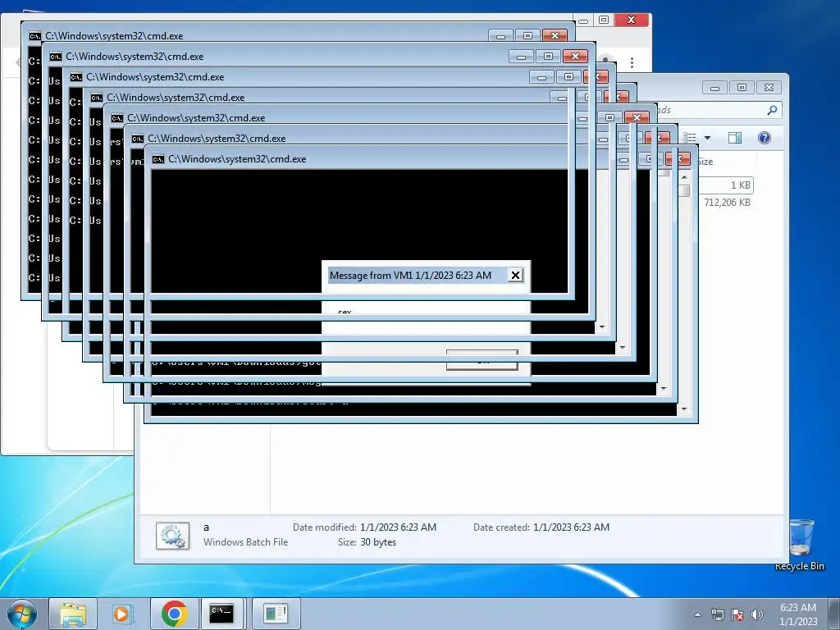Maximize the Chrome window
840x630 pixels.
(604, 20)
